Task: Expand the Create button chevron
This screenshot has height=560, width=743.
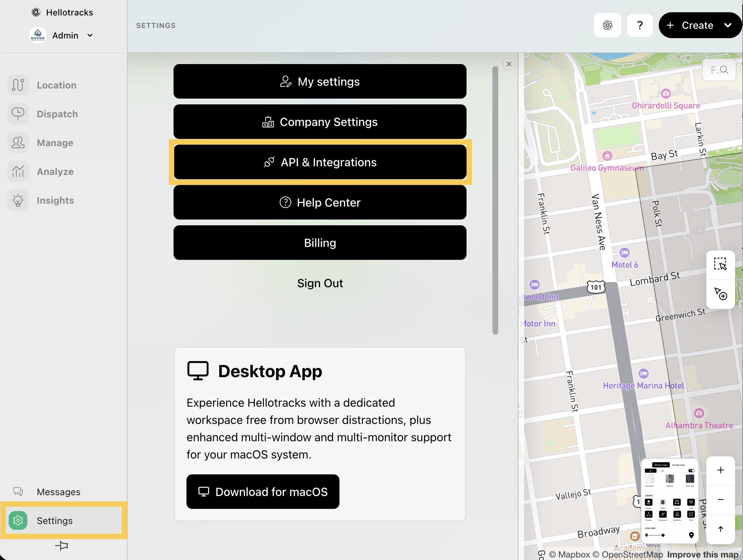Action: click(728, 25)
